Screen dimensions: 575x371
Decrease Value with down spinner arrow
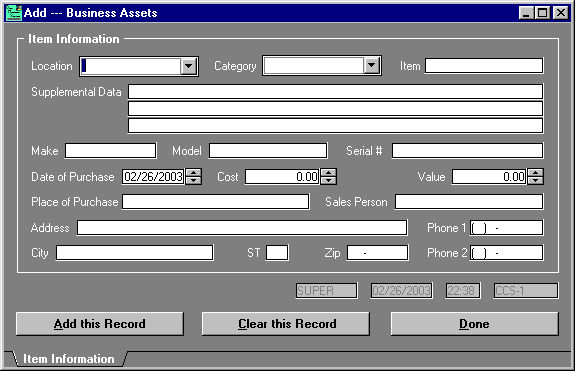(535, 180)
